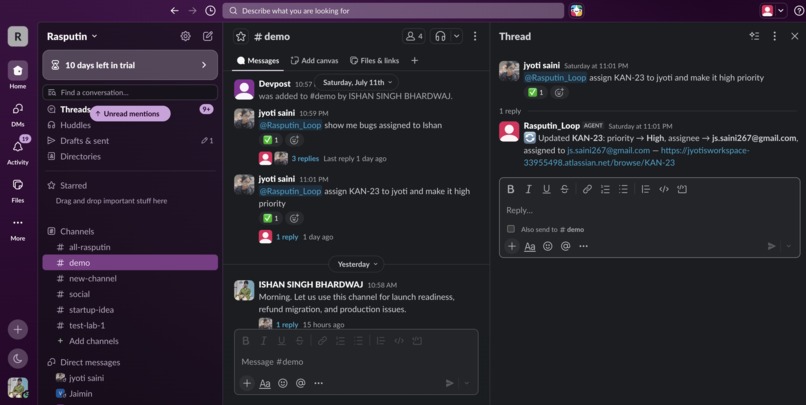Star the #demo channel
Screen dimensions: 806x405
coord(241,36)
